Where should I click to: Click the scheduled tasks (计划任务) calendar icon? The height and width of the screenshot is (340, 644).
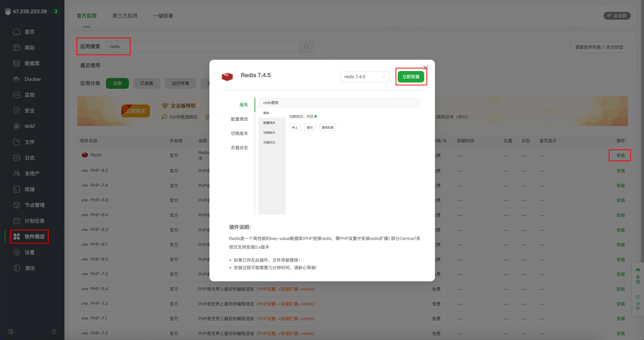pyautogui.click(x=16, y=221)
